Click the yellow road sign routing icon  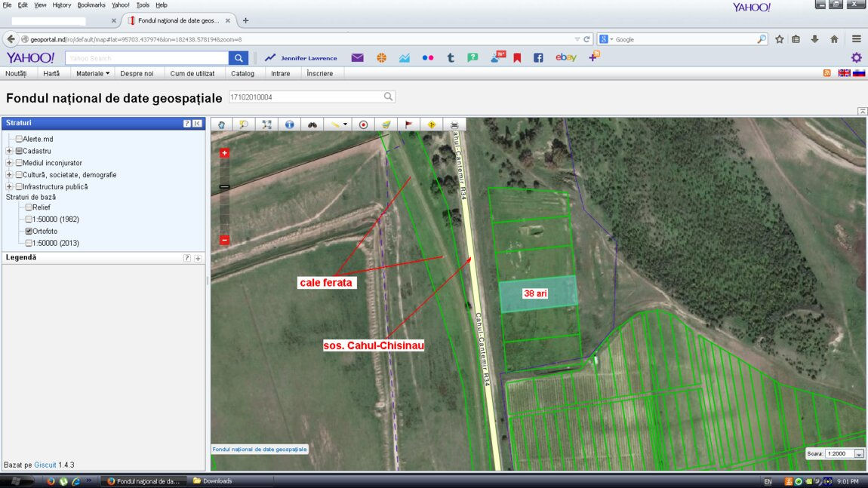click(431, 124)
